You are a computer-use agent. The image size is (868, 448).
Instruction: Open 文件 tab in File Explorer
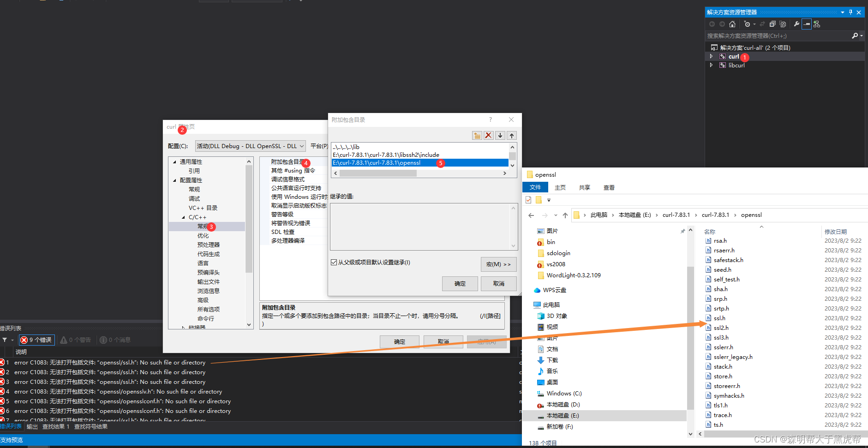pyautogui.click(x=535, y=187)
